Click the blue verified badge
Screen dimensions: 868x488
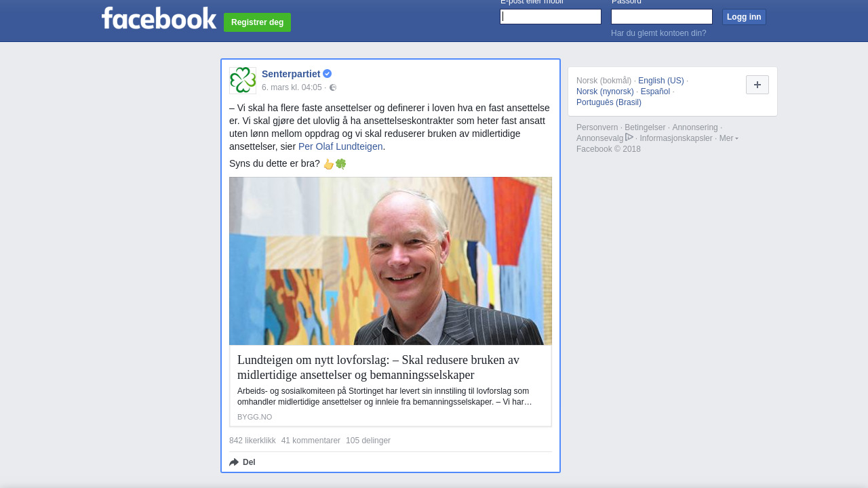click(x=328, y=74)
